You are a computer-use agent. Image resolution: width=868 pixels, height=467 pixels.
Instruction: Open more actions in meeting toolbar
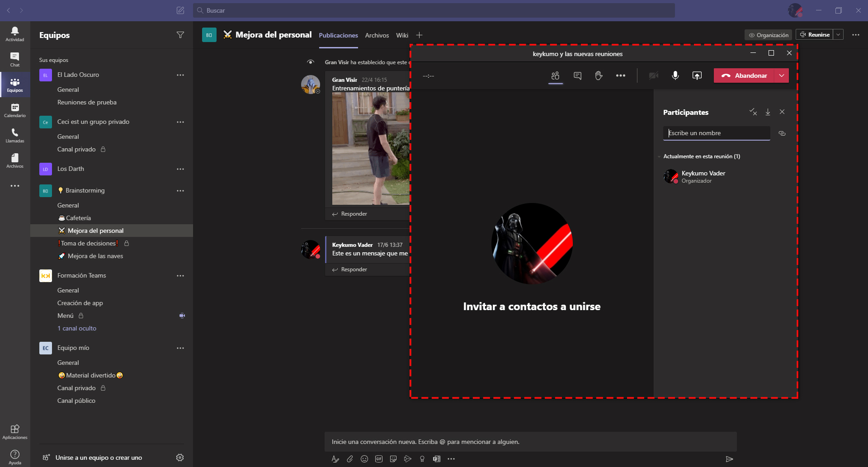pos(621,75)
